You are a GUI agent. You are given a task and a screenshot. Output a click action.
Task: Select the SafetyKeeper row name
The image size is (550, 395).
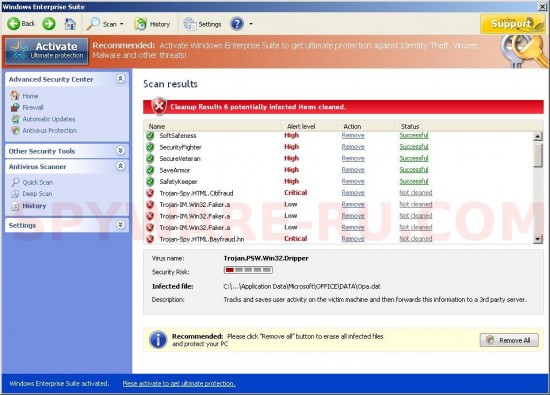(x=179, y=182)
